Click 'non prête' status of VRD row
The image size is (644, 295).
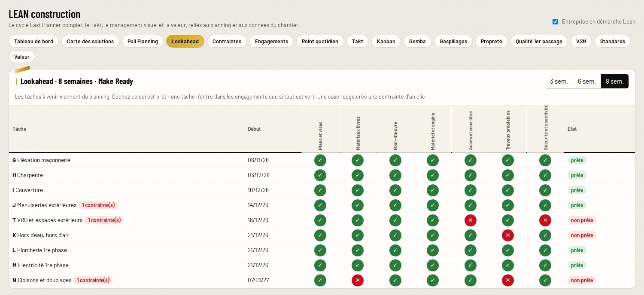click(x=582, y=220)
